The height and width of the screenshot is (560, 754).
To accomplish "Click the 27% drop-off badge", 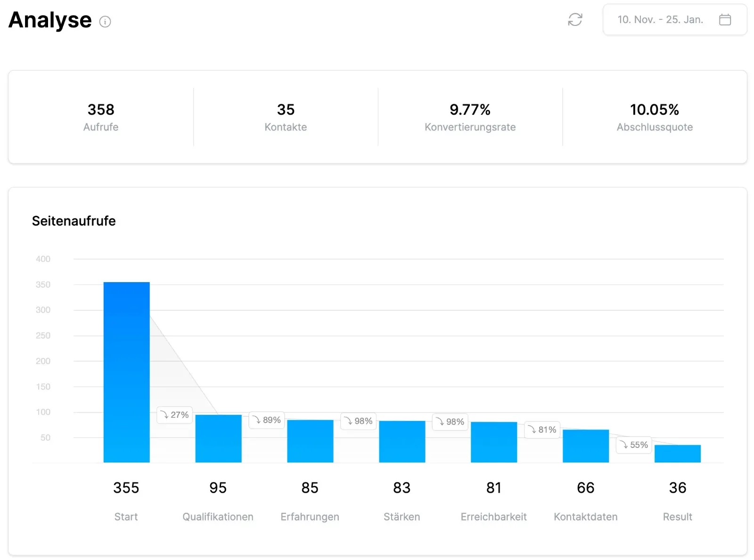I will coord(174,415).
